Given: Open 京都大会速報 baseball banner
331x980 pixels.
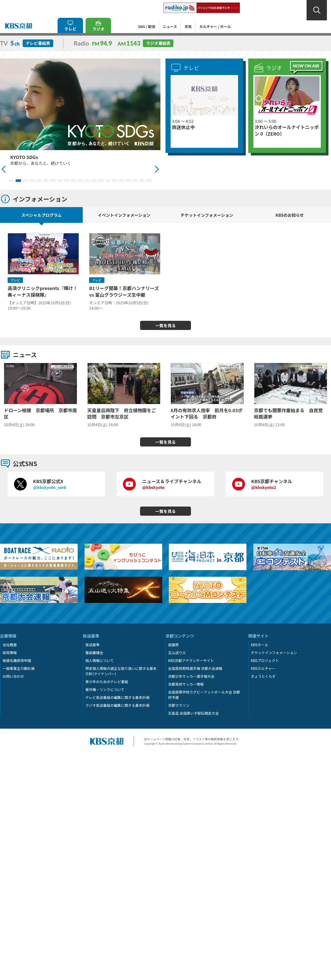Looking at the screenshot, I should [x=39, y=590].
